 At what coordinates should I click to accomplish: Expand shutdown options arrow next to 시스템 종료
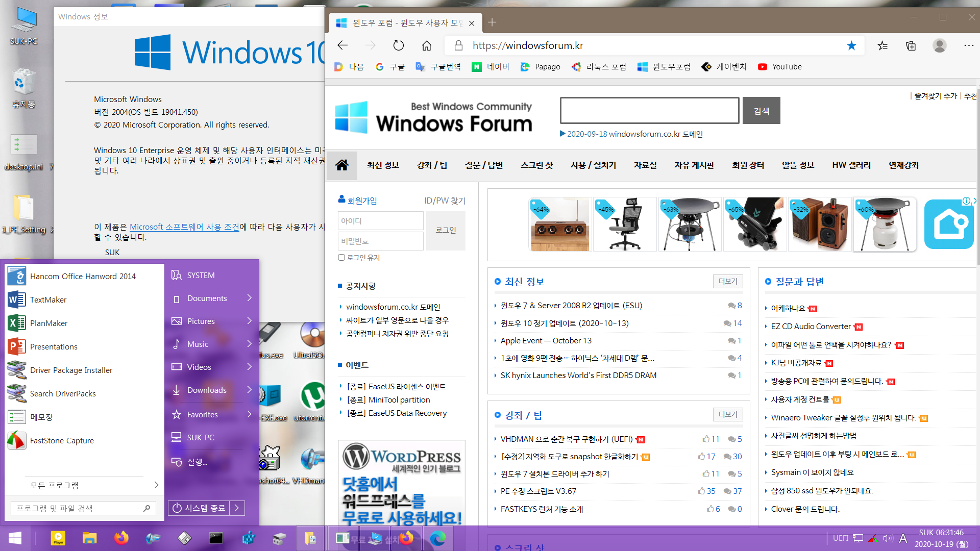237,508
